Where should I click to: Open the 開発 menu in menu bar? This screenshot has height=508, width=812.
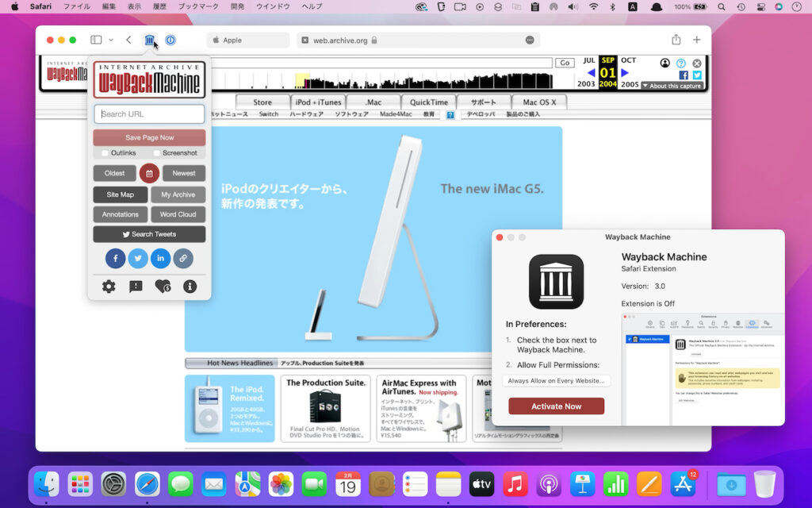click(237, 6)
